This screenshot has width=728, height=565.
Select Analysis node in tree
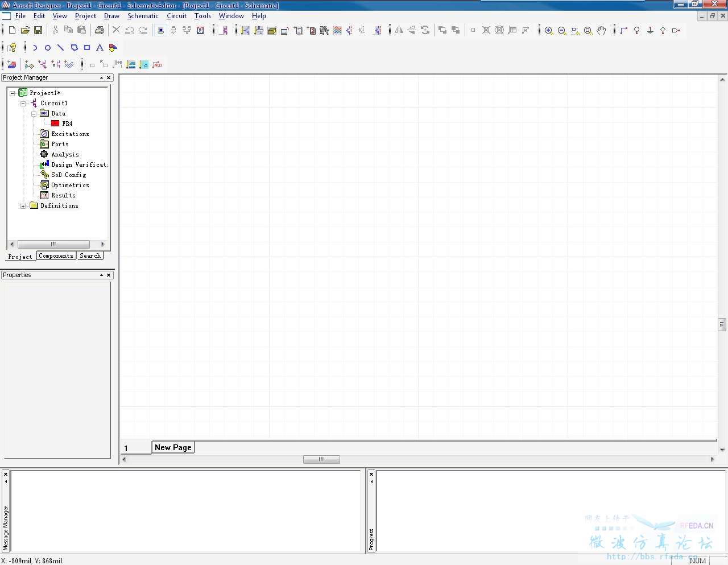(65, 154)
